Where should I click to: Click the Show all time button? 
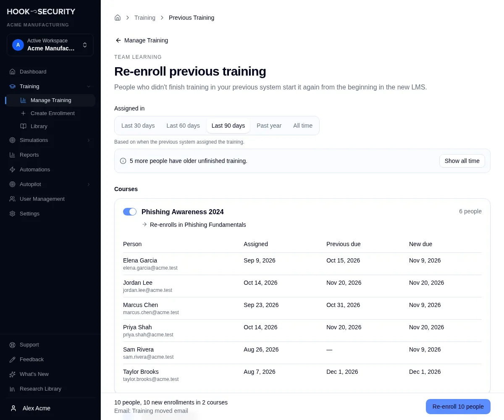pyautogui.click(x=462, y=161)
